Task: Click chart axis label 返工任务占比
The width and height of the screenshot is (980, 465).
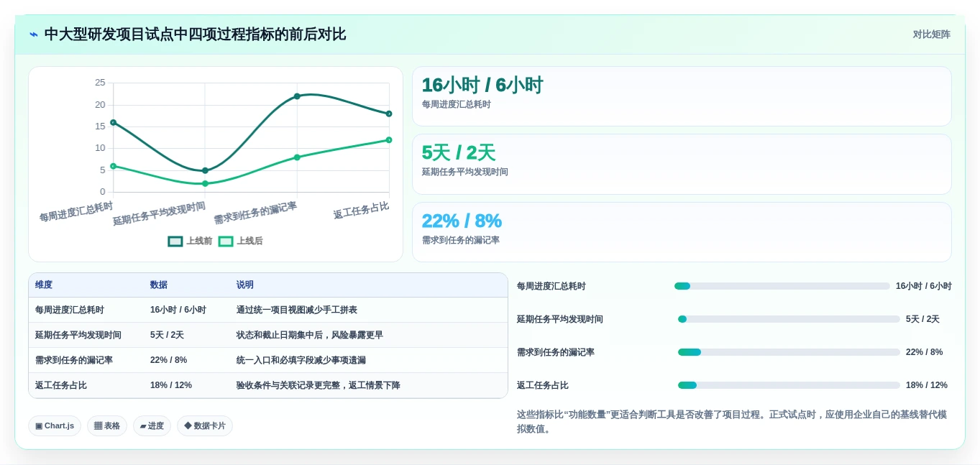Action: click(x=362, y=211)
